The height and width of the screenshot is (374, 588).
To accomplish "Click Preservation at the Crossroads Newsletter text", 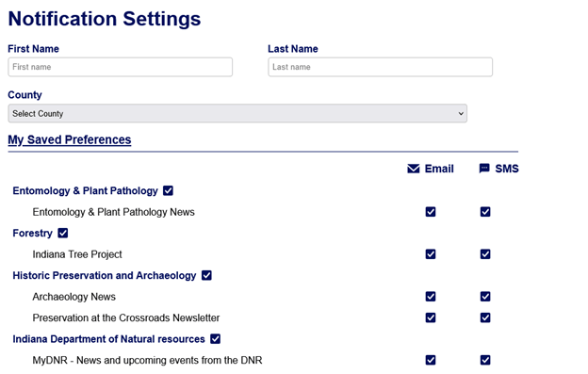I will (x=126, y=317).
